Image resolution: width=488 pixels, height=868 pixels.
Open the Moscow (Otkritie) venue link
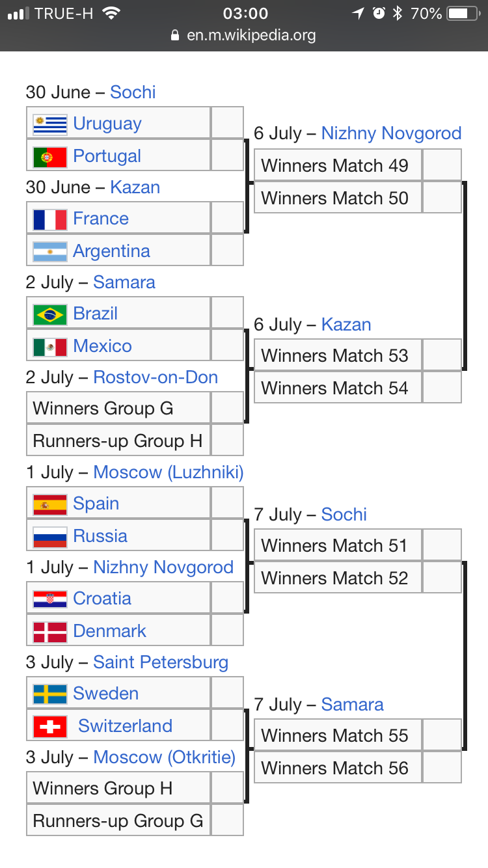click(165, 757)
